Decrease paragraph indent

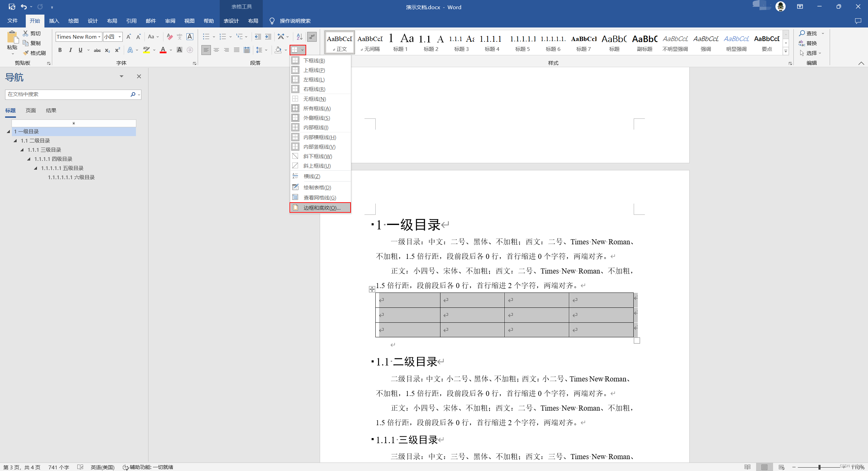[258, 37]
